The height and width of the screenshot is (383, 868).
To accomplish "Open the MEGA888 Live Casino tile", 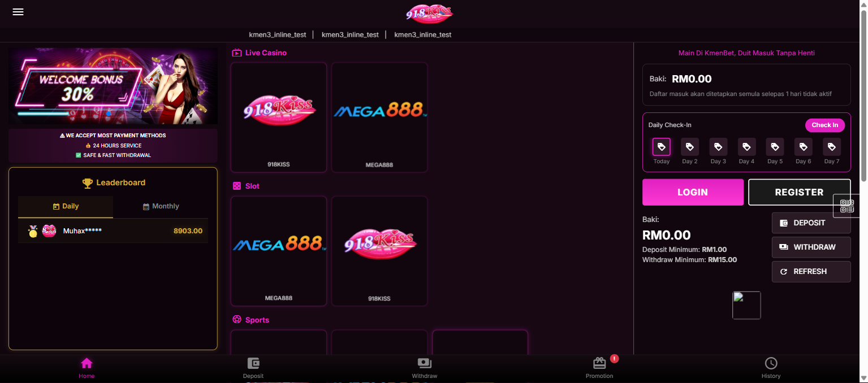I will [379, 117].
